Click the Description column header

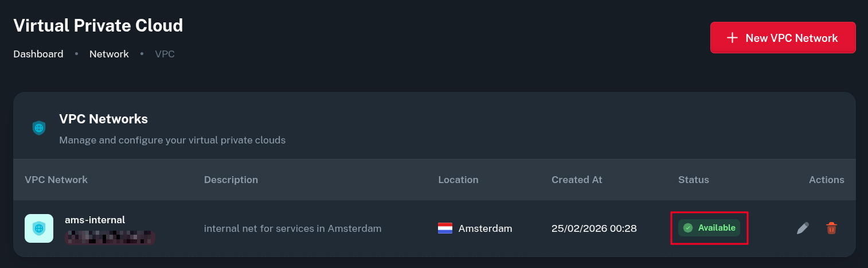point(231,180)
